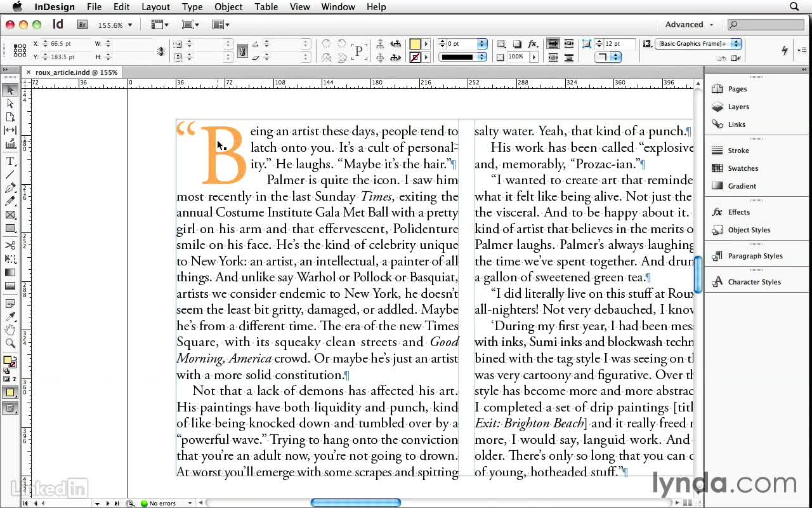812x508 pixels.
Task: Select the Direct Selection tool
Action: (x=10, y=104)
